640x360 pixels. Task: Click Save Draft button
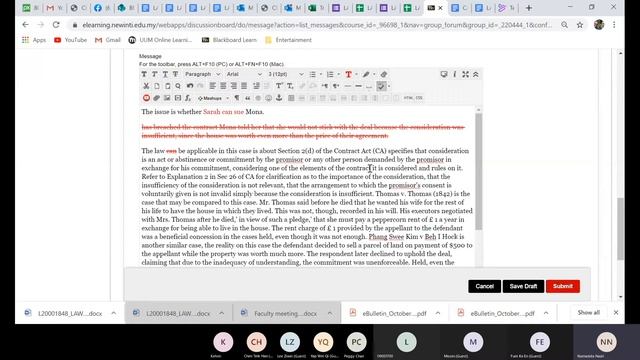(x=523, y=286)
